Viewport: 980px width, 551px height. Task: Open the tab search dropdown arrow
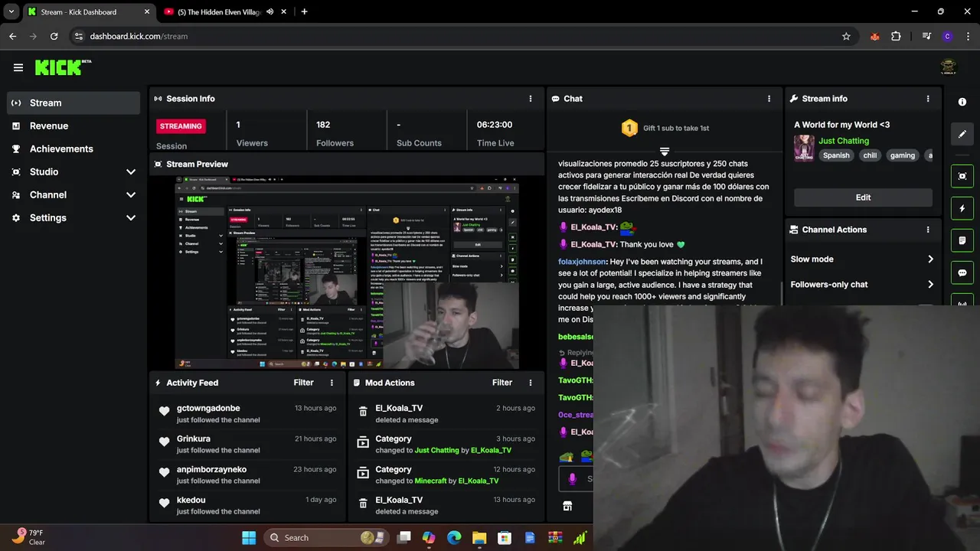(x=11, y=11)
